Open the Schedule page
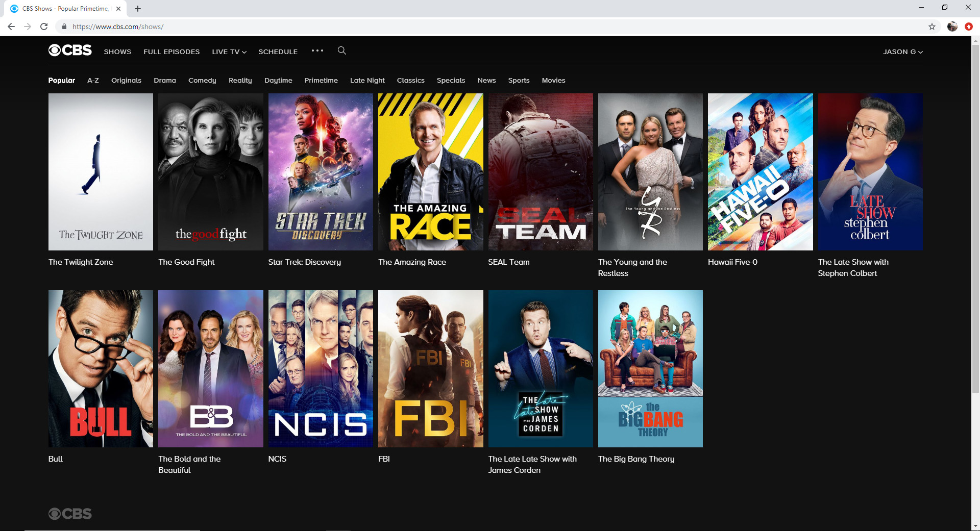The width and height of the screenshot is (980, 531). [x=278, y=52]
